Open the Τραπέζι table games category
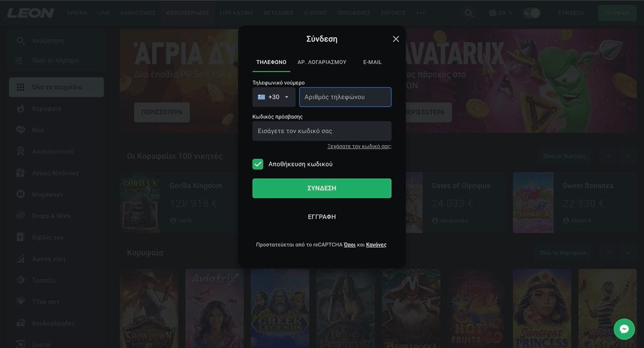The height and width of the screenshot is (348, 644). [56, 280]
